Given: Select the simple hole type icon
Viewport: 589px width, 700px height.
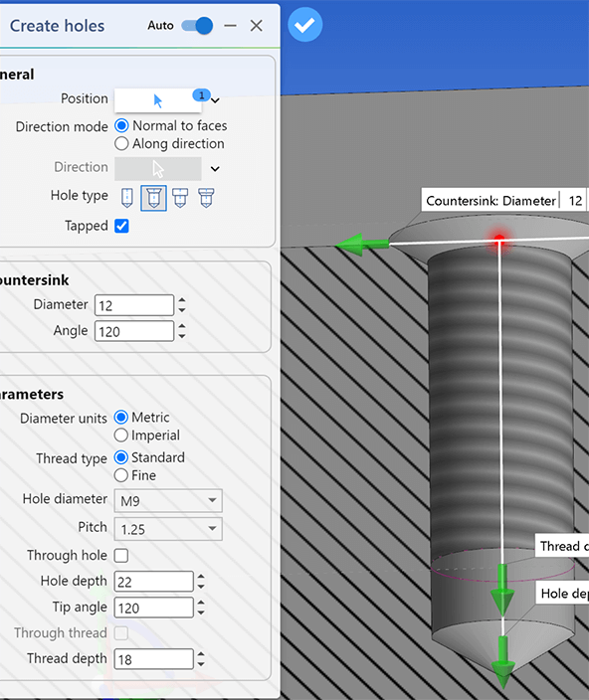Looking at the screenshot, I should pyautogui.click(x=127, y=198).
